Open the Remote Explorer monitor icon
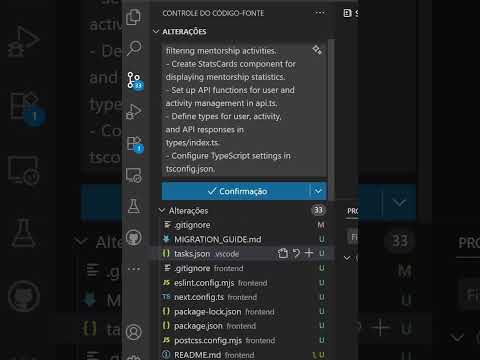Screen dimensions: 480x360 134,175
